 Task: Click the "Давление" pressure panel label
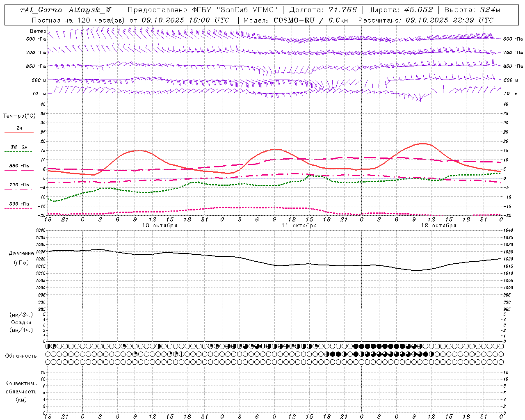tap(21, 253)
